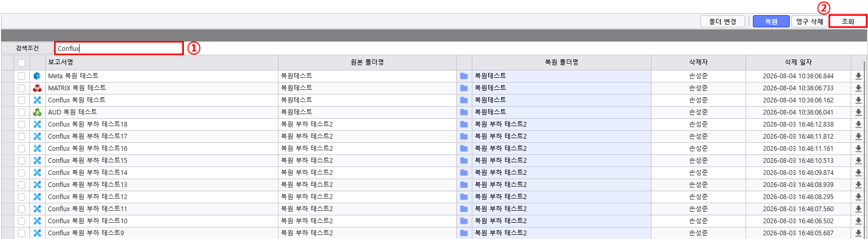Sort by 삭제 일자 column header
This screenshot has height=239, width=868.
click(x=798, y=63)
